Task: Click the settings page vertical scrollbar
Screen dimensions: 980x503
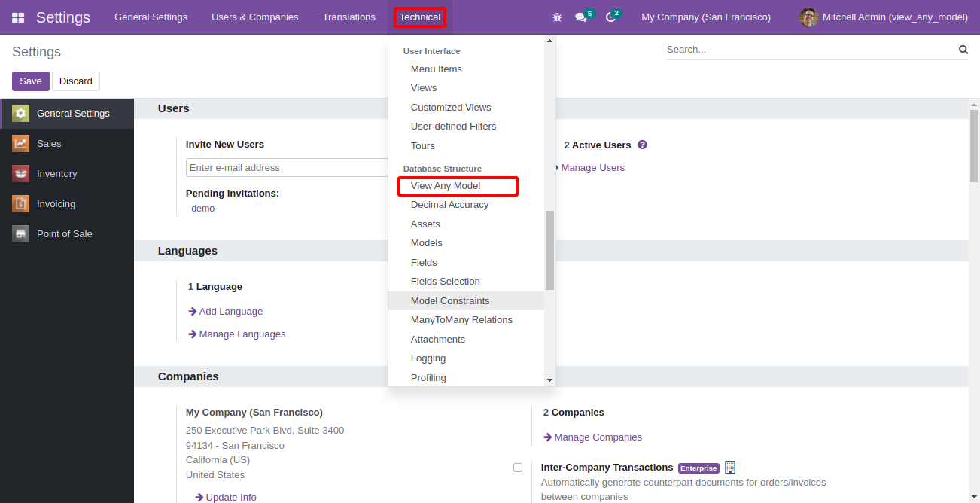Action: pos(974,146)
